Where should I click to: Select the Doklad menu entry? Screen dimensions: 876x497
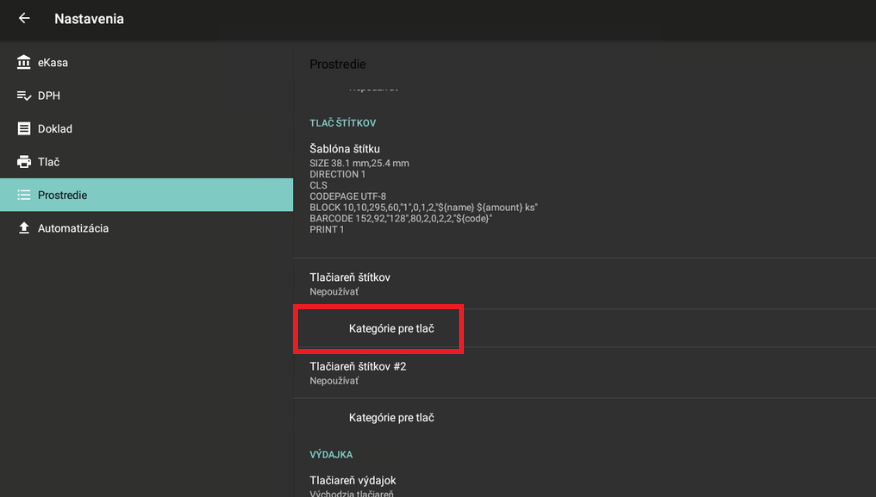55,129
